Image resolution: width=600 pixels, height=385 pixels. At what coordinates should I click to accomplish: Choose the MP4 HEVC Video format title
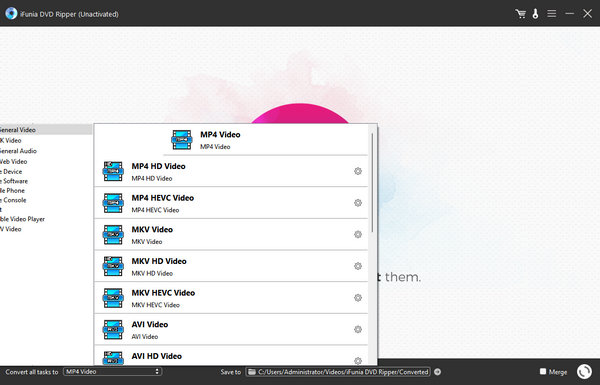163,198
